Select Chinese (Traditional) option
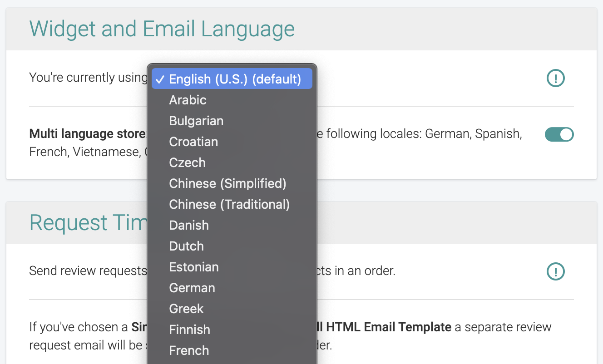603x364 pixels. pyautogui.click(x=229, y=204)
